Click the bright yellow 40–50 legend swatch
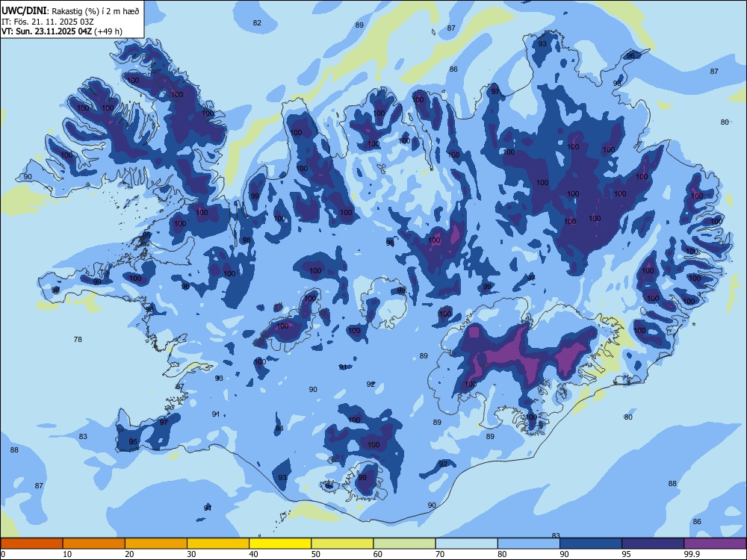 coord(280,544)
